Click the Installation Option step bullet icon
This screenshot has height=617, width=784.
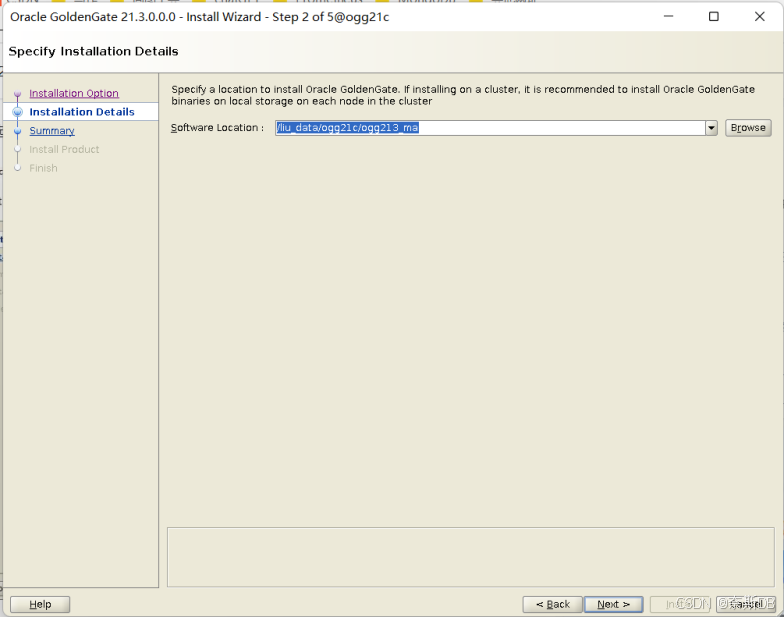pyautogui.click(x=18, y=94)
